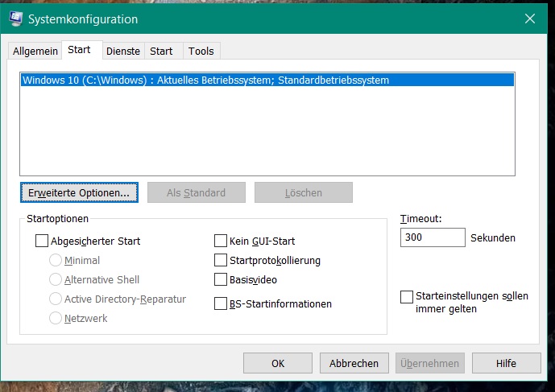
Task: Choose Alternative Shell radio option
Action: pos(56,279)
